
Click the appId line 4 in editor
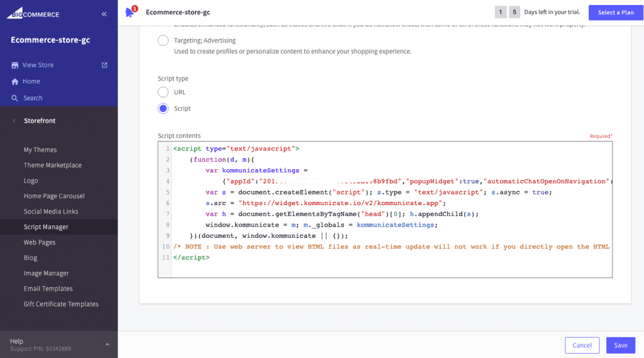coord(417,181)
